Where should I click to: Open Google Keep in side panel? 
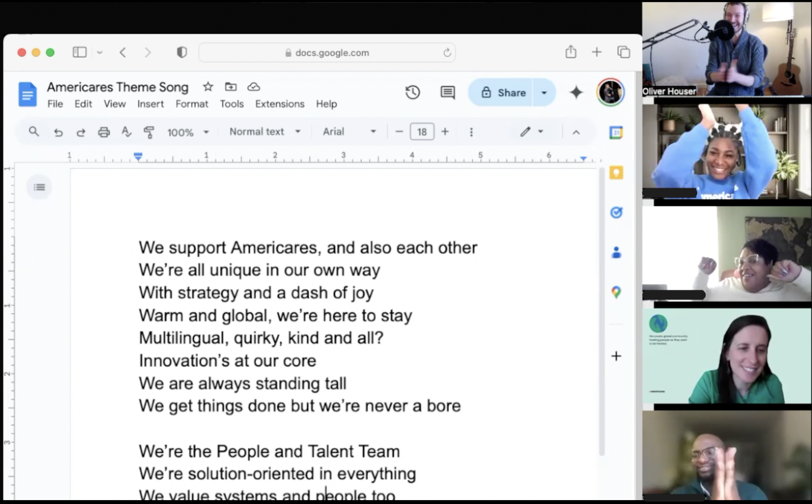[x=616, y=173]
